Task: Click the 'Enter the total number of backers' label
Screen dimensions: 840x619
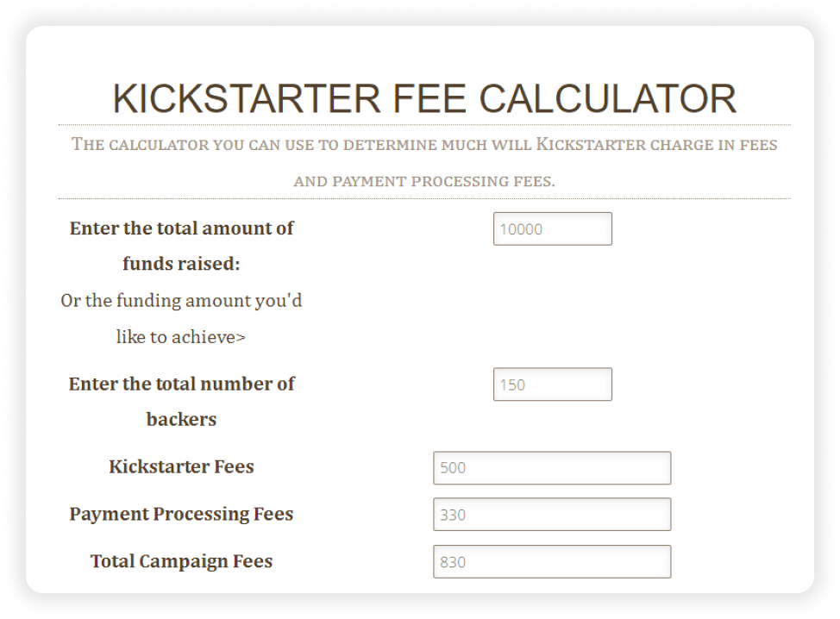Action: (x=181, y=401)
